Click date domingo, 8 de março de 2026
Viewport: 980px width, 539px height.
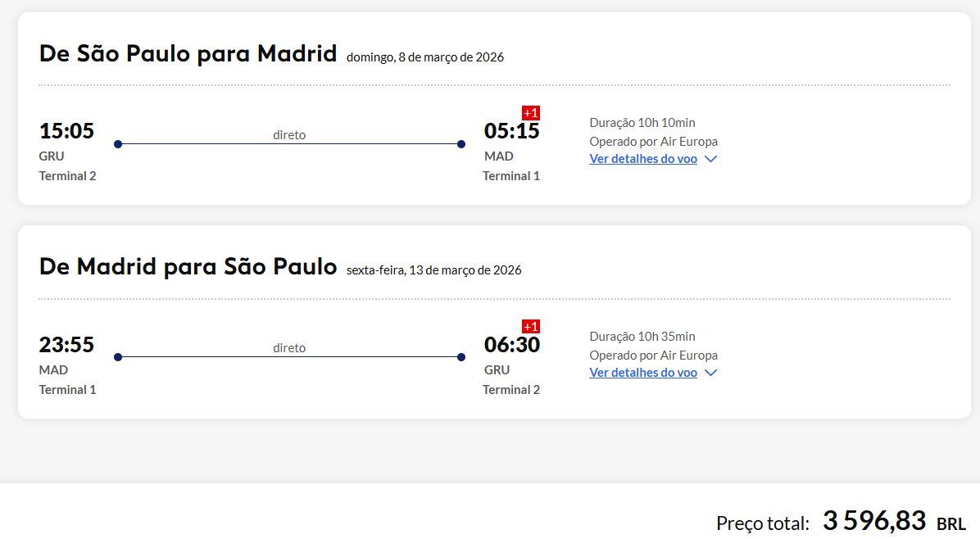425,57
